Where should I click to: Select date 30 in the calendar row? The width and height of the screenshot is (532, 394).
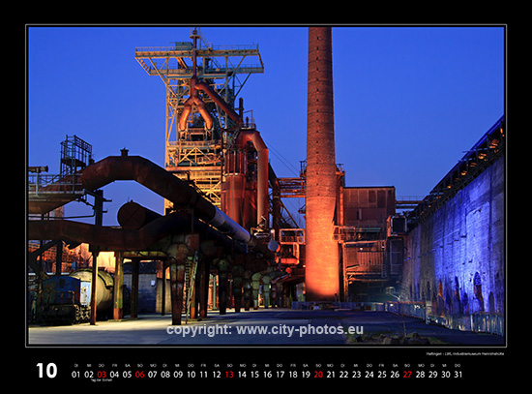click(446, 375)
